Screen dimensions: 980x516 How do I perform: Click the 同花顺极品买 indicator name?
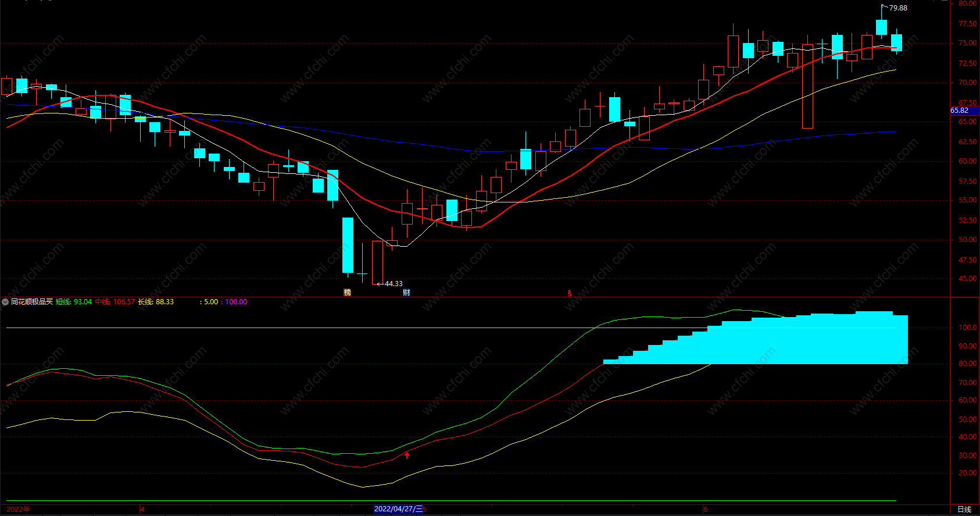pos(32,302)
